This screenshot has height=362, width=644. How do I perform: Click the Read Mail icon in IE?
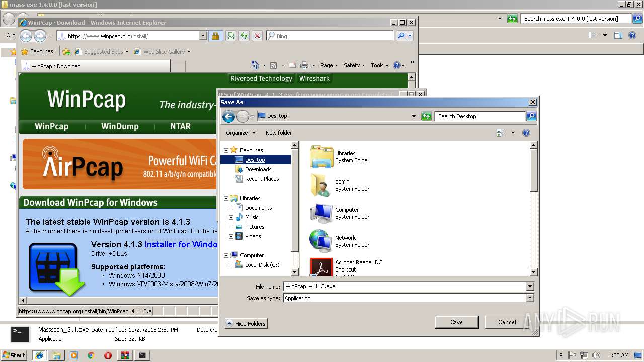292,65
